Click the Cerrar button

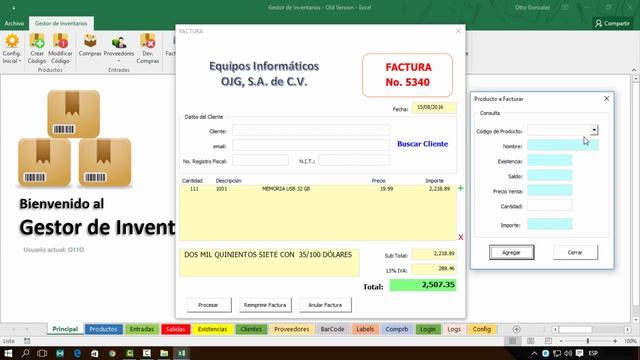pyautogui.click(x=575, y=252)
